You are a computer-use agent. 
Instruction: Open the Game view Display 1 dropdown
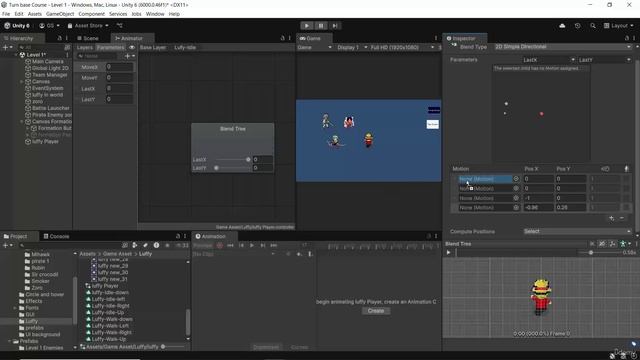pyautogui.click(x=351, y=47)
